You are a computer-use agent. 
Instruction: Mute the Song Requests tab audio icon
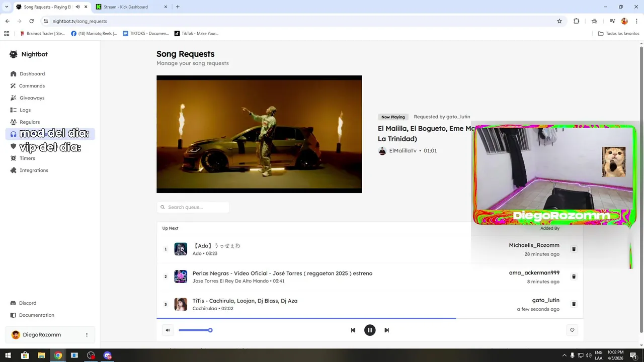[x=77, y=7]
